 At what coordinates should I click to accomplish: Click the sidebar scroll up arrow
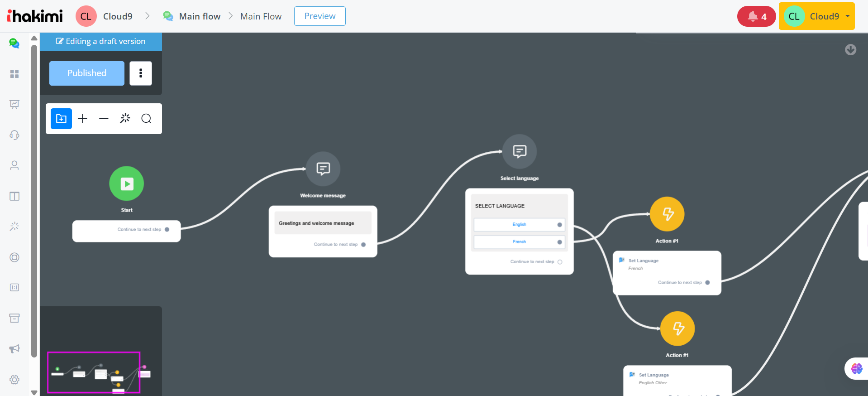(34, 38)
